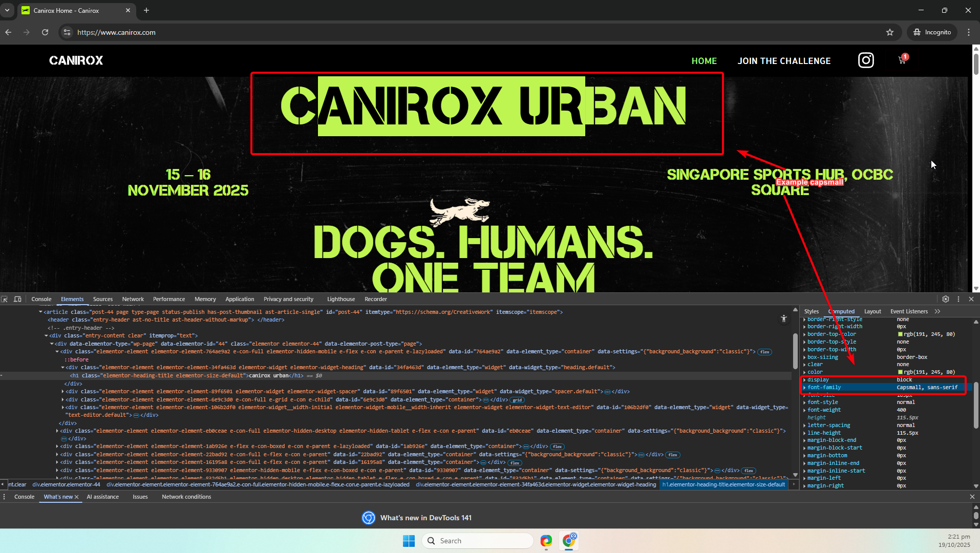This screenshot has width=980, height=553.
Task: Click the accessibility tree toggle button
Action: point(783,319)
